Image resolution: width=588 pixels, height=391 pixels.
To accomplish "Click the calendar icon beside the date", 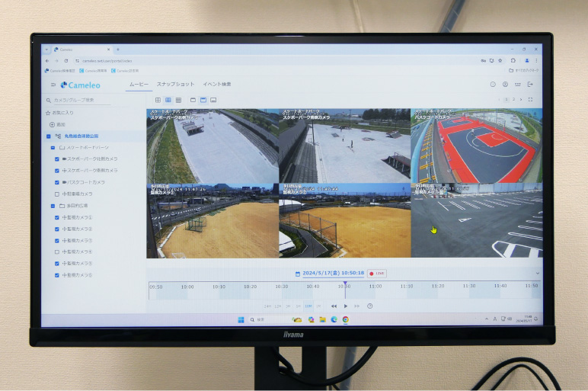I will click(x=297, y=273).
